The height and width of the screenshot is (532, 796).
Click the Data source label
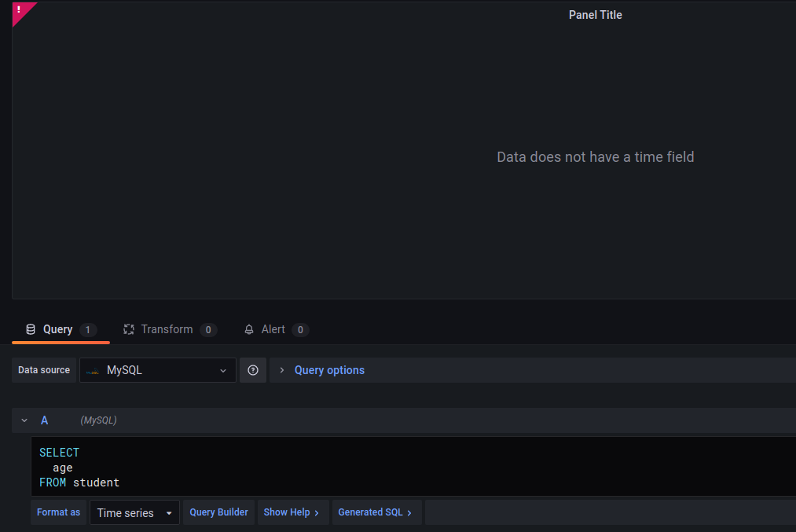tap(44, 370)
